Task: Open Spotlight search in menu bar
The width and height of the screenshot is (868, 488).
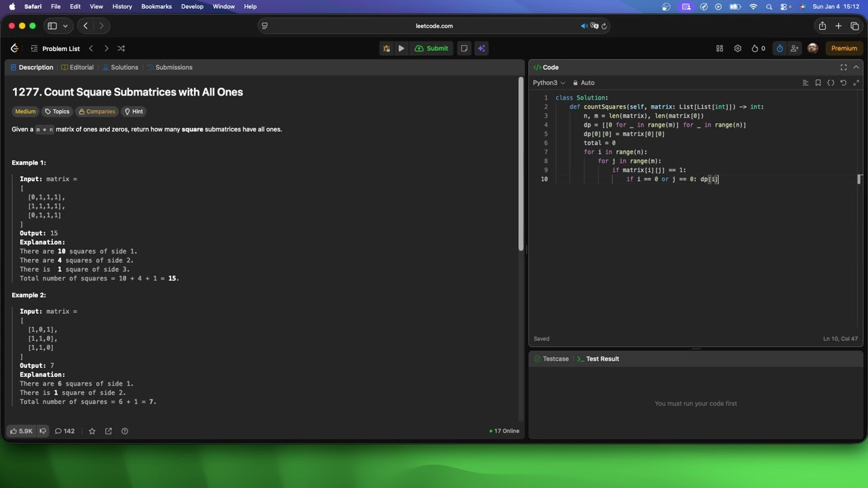Action: [769, 6]
